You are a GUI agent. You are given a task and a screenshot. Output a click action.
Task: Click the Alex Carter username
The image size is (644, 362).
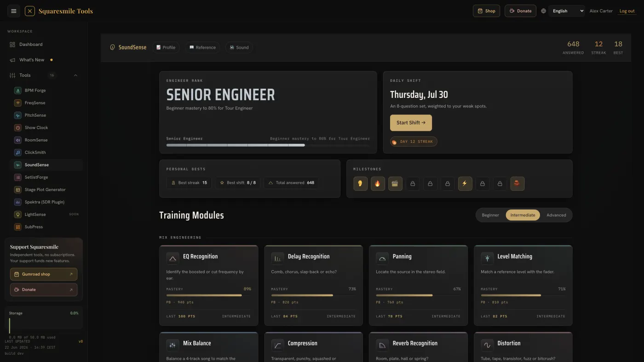(601, 11)
